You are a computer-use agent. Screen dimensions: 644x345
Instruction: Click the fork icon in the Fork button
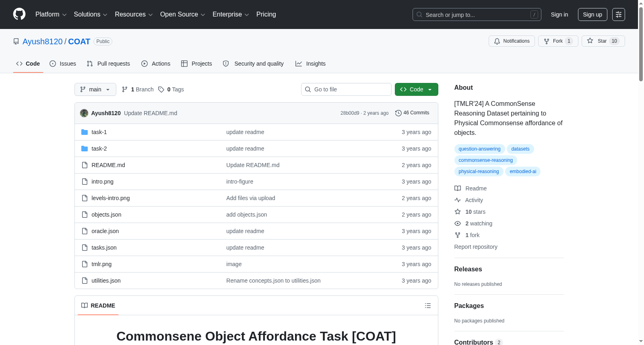click(547, 41)
